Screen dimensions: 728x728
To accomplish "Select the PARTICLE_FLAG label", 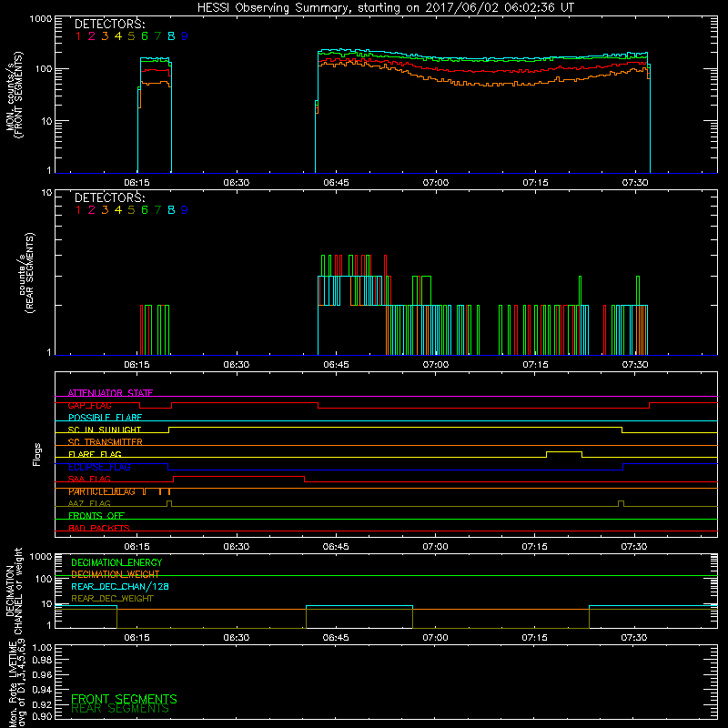I will pos(102,491).
